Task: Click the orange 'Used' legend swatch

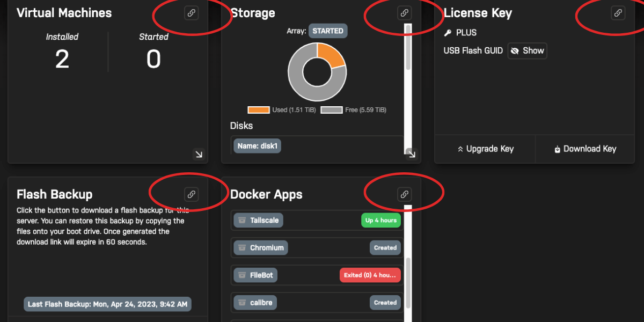Action: [x=259, y=109]
